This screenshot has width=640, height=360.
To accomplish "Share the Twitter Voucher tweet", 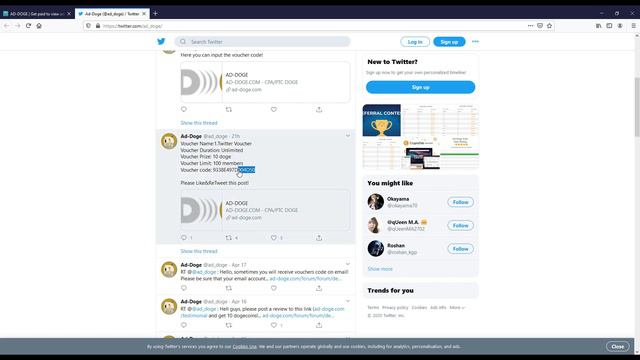I will (x=319, y=238).
